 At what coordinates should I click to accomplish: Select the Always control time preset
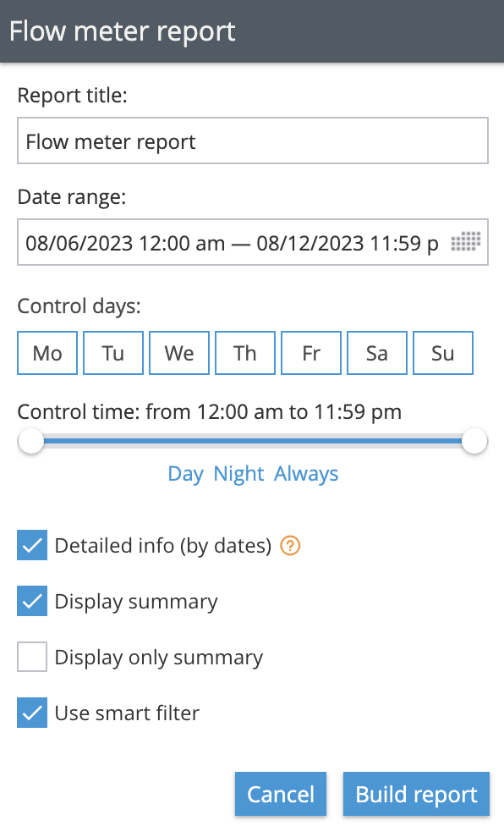(306, 474)
